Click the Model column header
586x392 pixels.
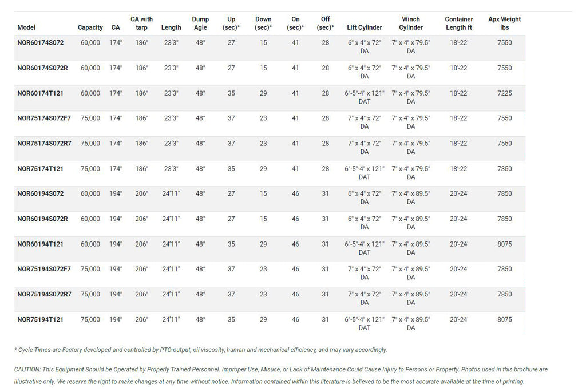[x=26, y=27]
